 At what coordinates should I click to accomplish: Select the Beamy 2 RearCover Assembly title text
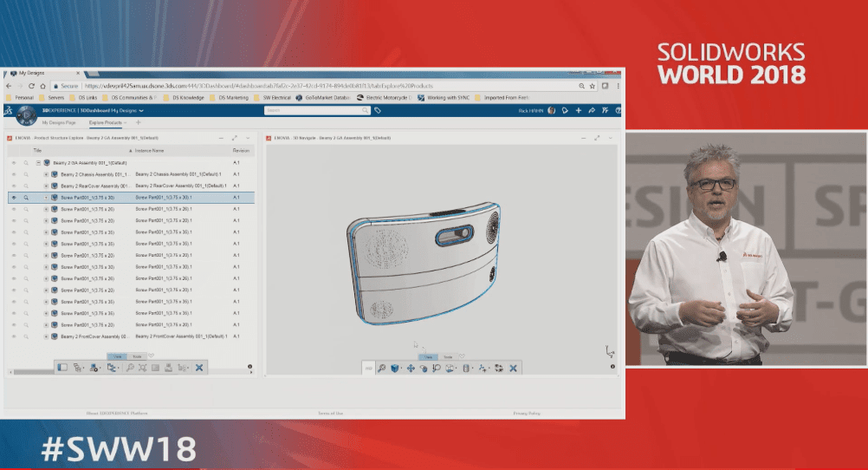pyautogui.click(x=94, y=186)
